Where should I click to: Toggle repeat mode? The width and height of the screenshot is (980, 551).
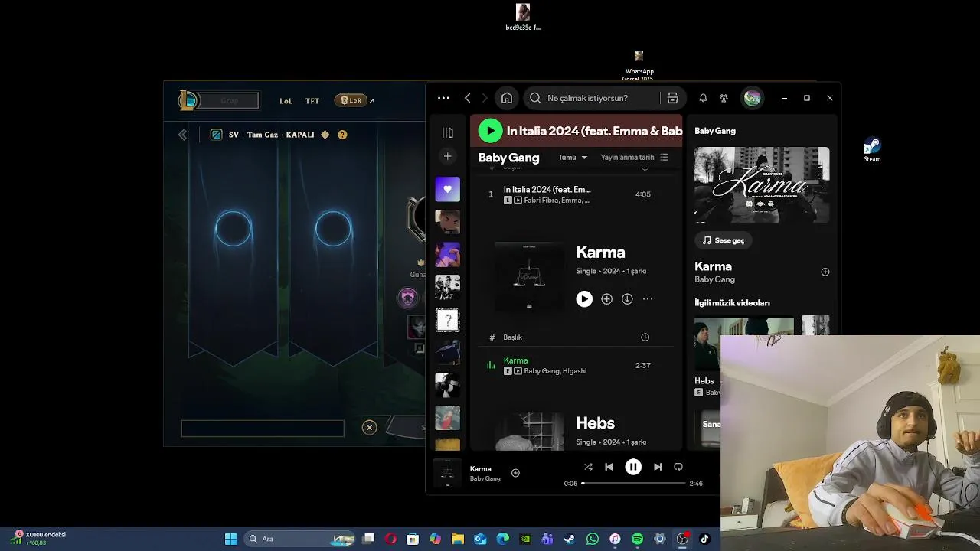click(678, 467)
